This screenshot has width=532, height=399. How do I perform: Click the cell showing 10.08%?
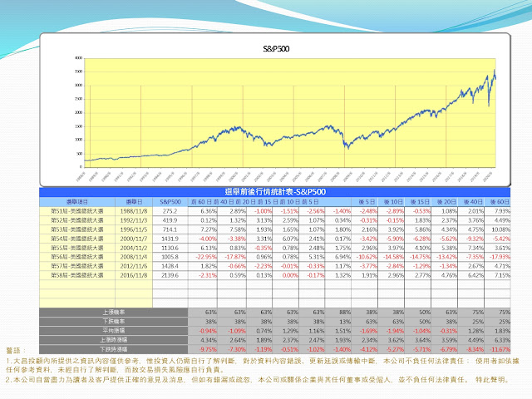coord(500,229)
